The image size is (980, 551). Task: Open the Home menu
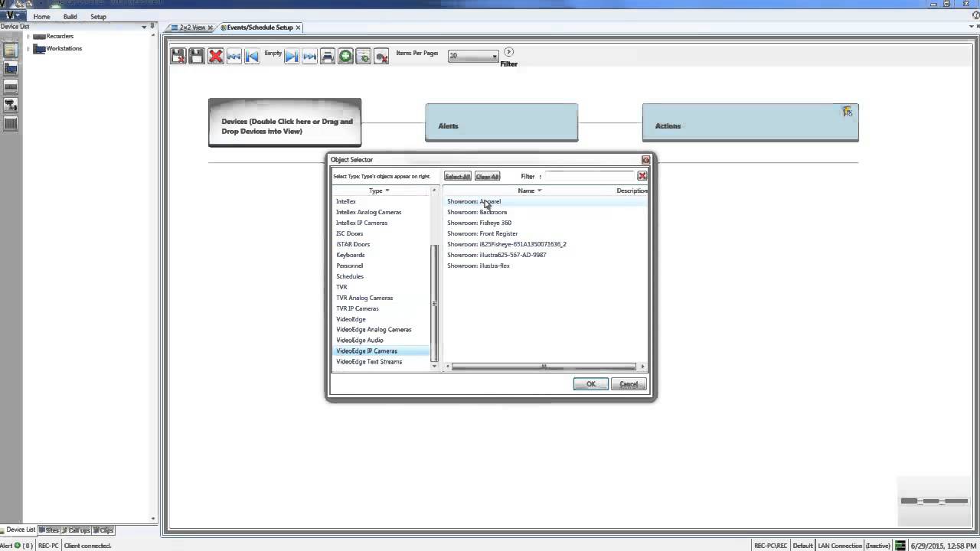pos(41,16)
